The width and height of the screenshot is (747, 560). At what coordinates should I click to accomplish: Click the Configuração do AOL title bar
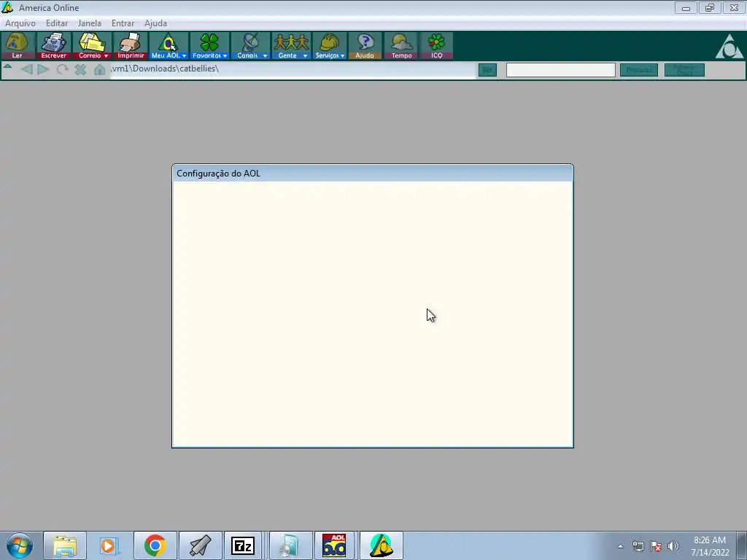coord(373,174)
